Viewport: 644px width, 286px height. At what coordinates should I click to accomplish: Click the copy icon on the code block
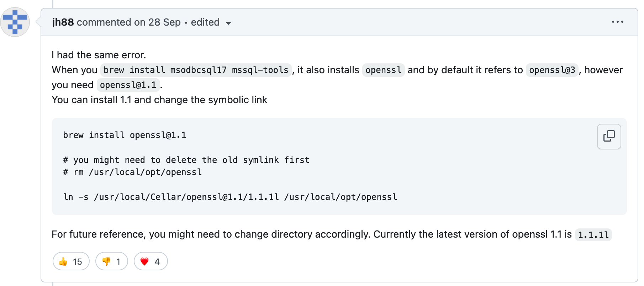[609, 136]
